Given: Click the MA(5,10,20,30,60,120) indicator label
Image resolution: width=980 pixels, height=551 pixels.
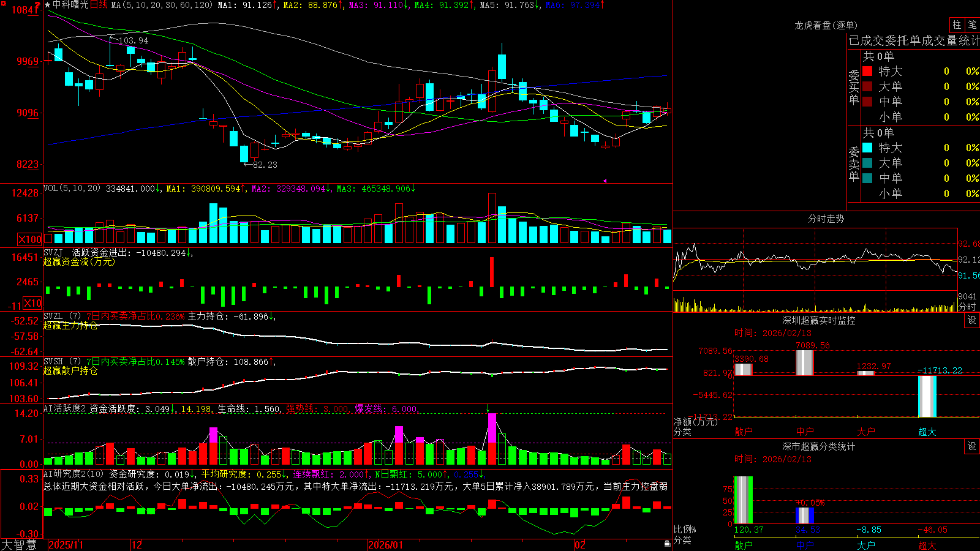Looking at the screenshot, I should 162,5.
